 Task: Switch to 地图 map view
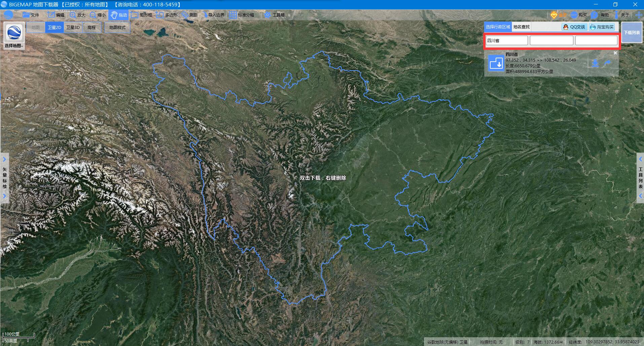point(36,27)
